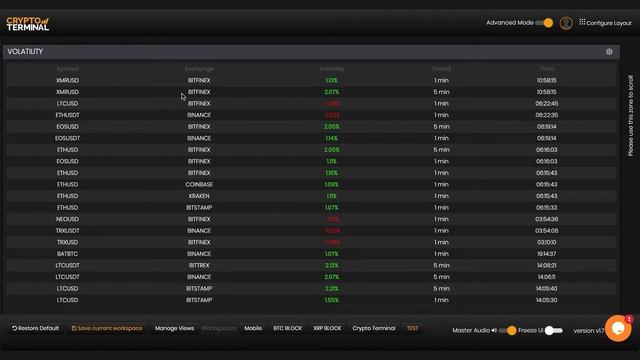The image size is (640, 360).
Task: Switch to the BTC BLOCK workspace
Action: 288,328
